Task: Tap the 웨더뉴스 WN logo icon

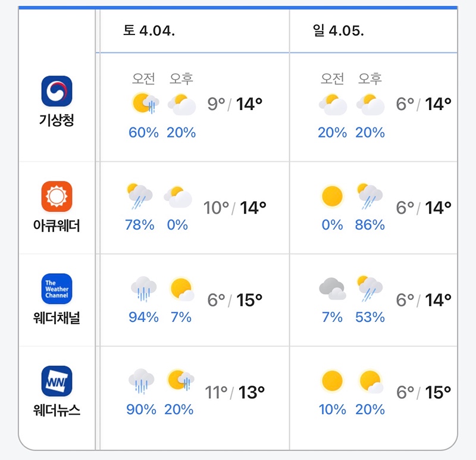Action: click(x=57, y=381)
